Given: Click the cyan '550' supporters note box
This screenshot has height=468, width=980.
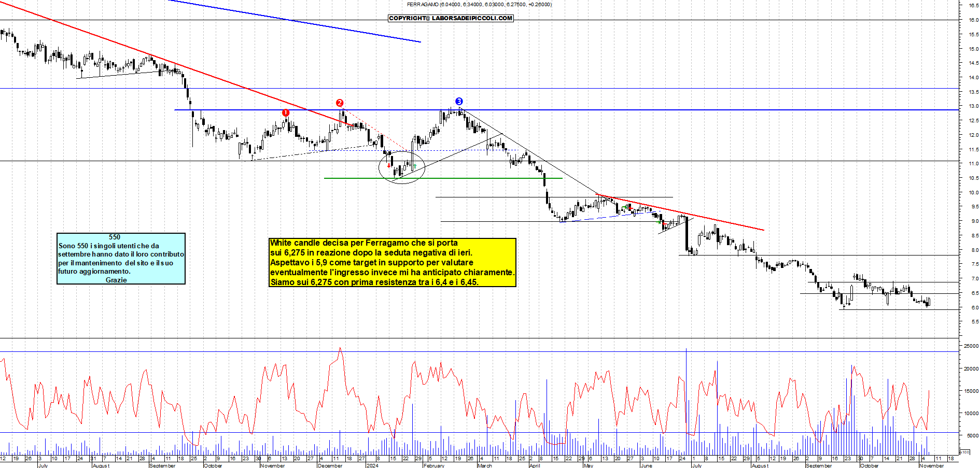Looking at the screenshot, I should click(x=121, y=258).
